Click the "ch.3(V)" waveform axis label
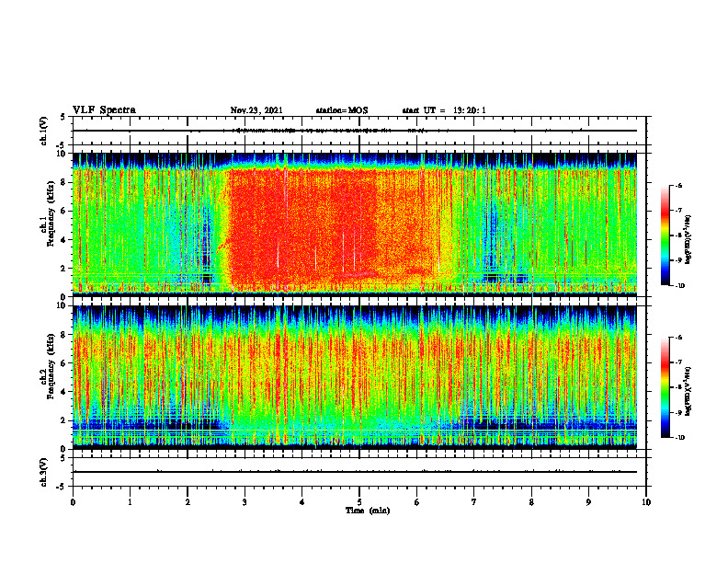Viewport: 728px width, 563px height. click(44, 472)
